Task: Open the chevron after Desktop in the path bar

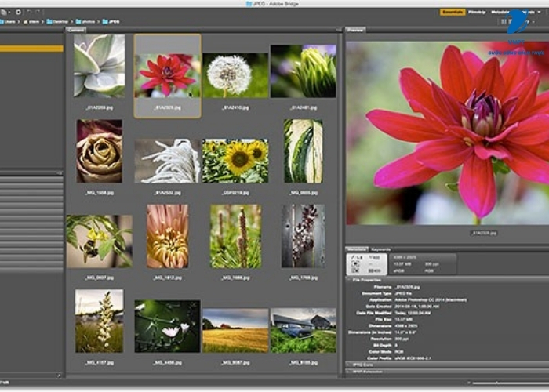Action: click(x=72, y=22)
